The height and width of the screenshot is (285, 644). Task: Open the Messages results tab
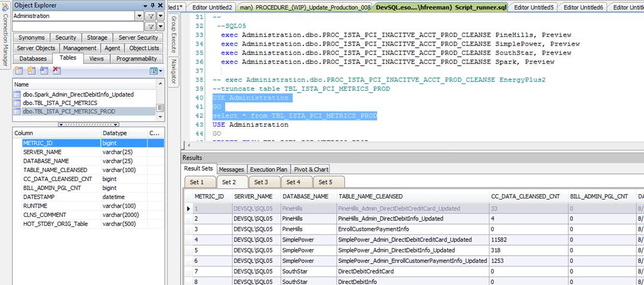point(231,170)
